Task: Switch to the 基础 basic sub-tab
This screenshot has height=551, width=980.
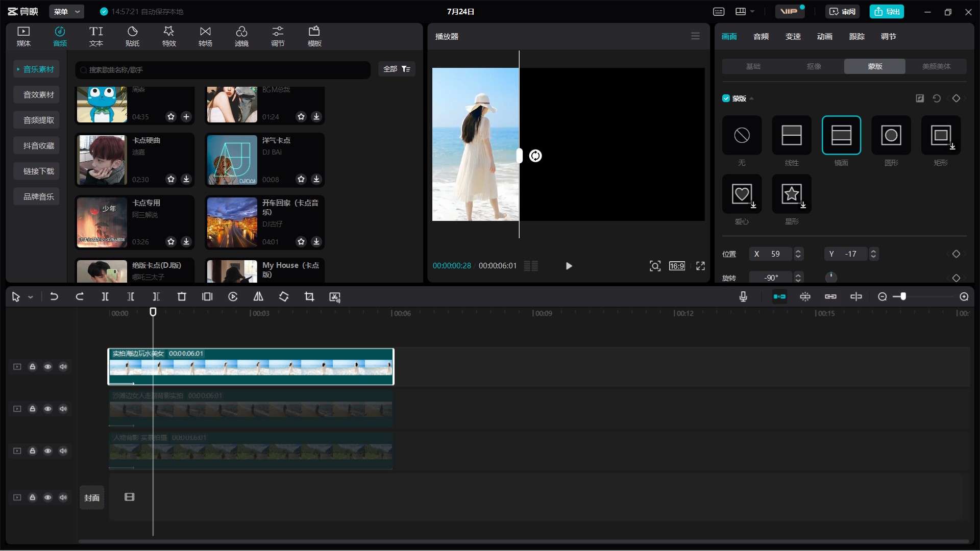Action: [753, 66]
